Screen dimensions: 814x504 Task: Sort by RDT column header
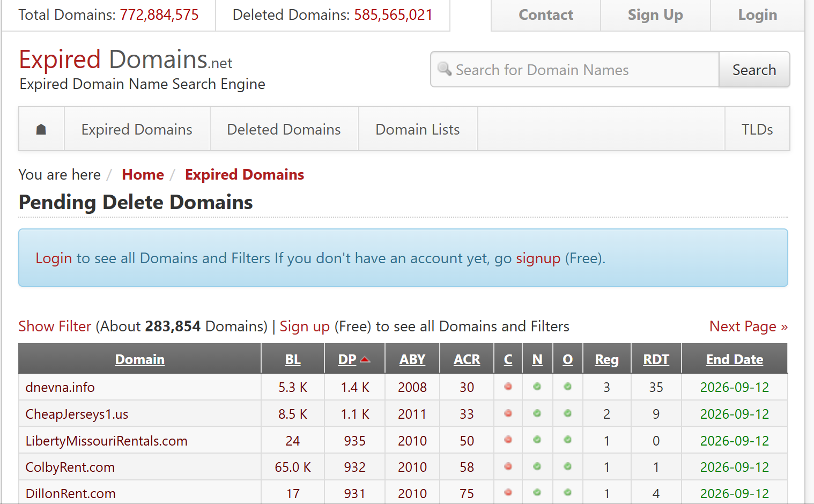tap(656, 359)
